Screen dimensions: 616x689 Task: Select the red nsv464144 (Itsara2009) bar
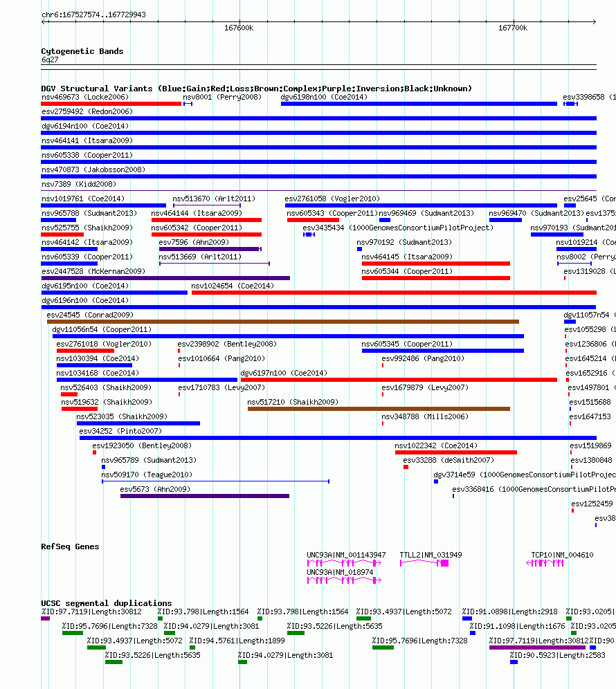(206, 220)
